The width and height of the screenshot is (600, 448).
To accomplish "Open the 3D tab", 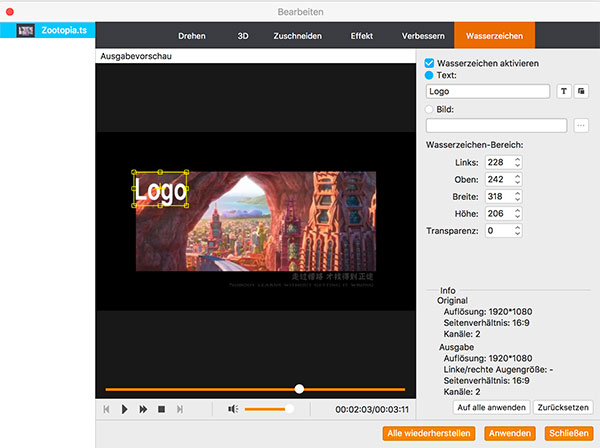I will pos(243,36).
